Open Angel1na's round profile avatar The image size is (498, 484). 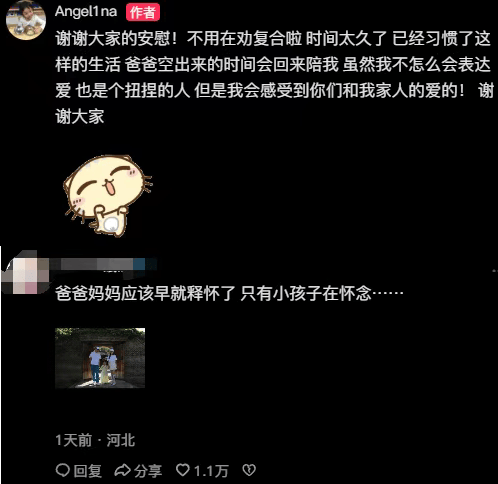[x=26, y=20]
